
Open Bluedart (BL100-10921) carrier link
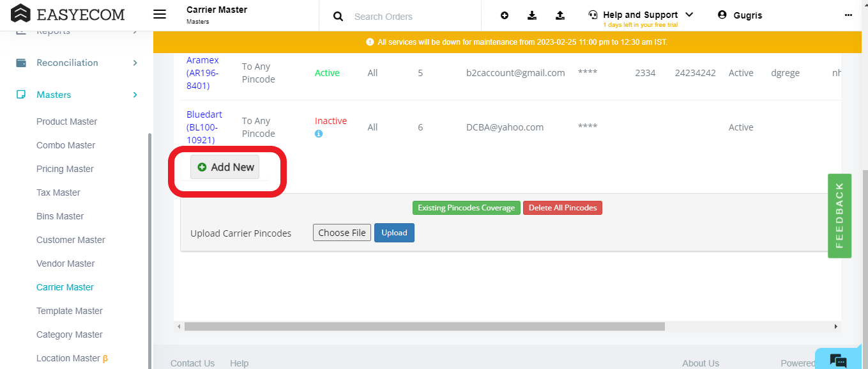204,127
